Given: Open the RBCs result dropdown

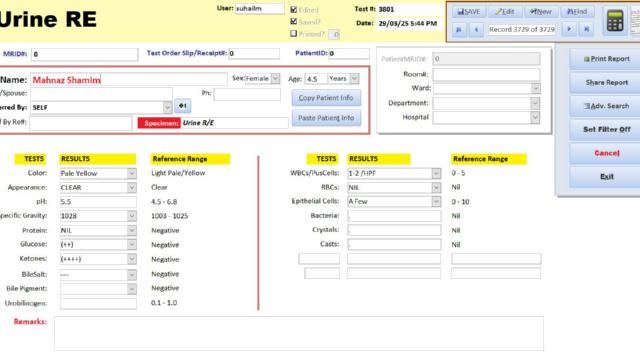Looking at the screenshot, I should tap(436, 188).
